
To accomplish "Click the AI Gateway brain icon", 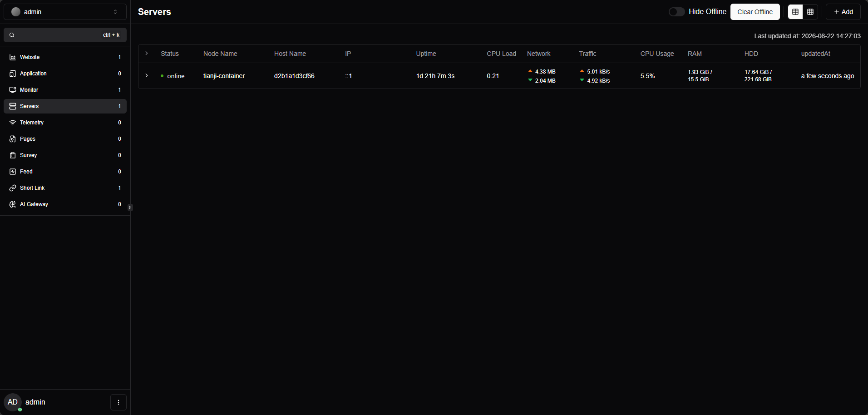I will coord(13,204).
